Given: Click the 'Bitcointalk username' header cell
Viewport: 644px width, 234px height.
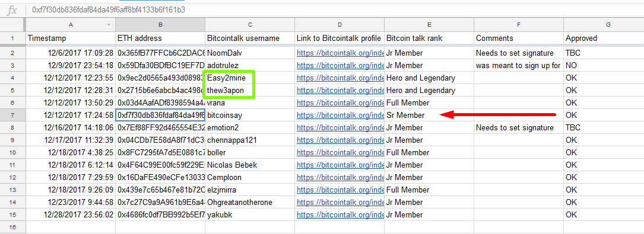Looking at the screenshot, I should (x=250, y=38).
